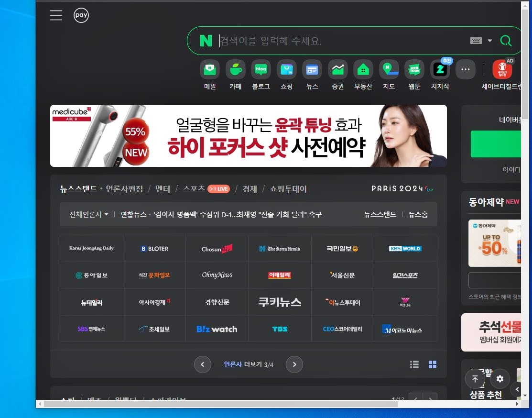Viewport: 532px width, 418px height.
Task: Open the PARIS 2024 link
Action: click(x=402, y=189)
